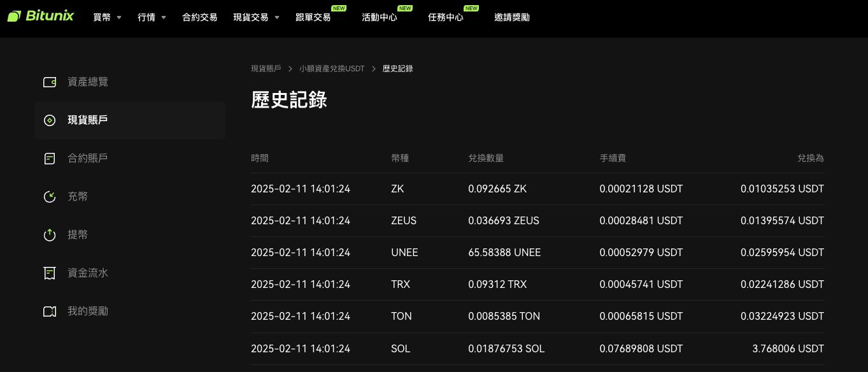The image size is (868, 372).
Task: Open the 行情 menu
Action: tap(146, 17)
